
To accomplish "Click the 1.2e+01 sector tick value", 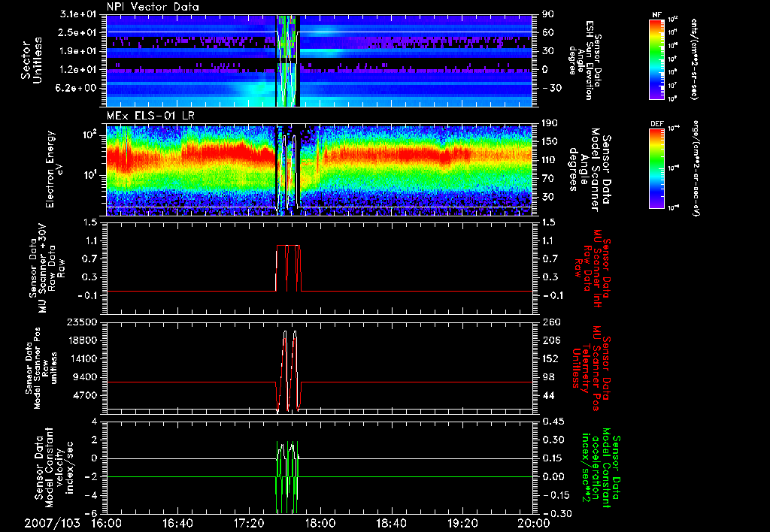I will click(78, 70).
